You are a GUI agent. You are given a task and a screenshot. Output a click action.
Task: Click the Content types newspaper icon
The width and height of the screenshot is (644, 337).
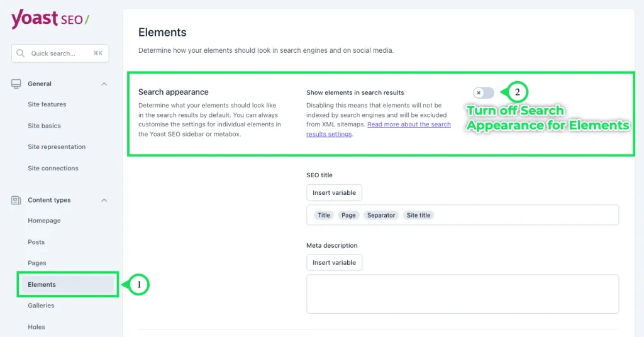click(x=16, y=201)
